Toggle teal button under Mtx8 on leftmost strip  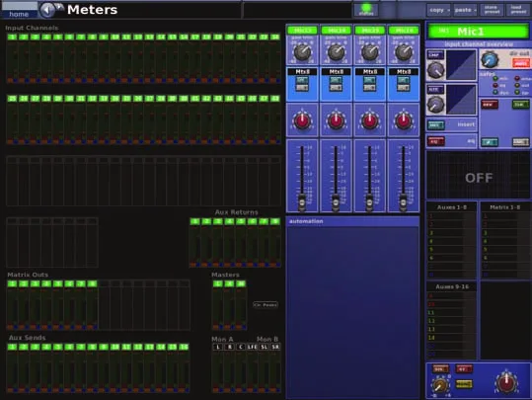click(302, 80)
